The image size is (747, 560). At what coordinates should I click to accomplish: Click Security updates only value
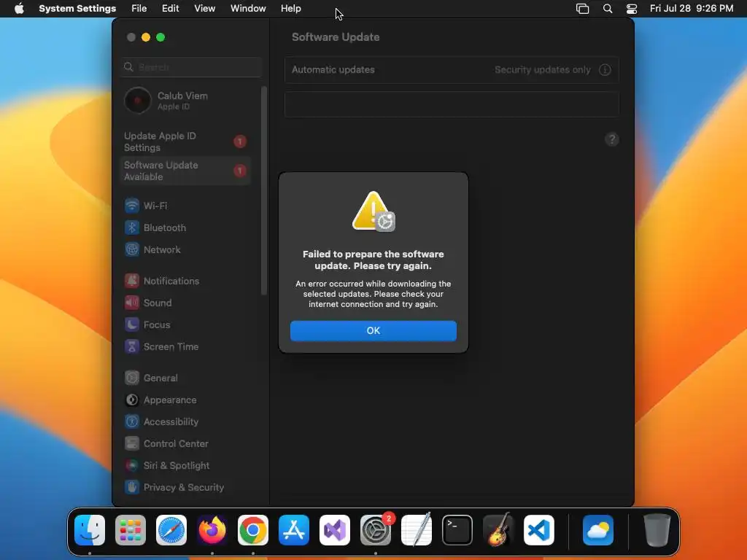tap(542, 70)
